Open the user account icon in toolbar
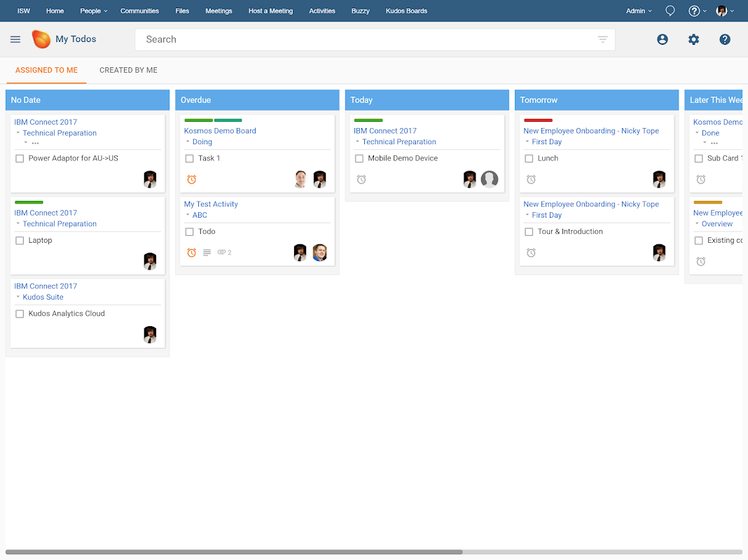Viewport: 748px width, 560px height. [x=662, y=40]
